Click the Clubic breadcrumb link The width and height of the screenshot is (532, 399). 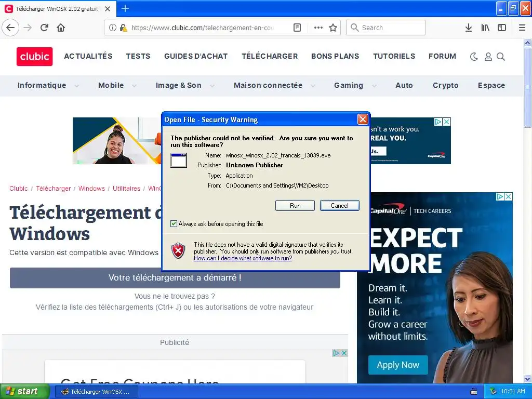coord(19,188)
